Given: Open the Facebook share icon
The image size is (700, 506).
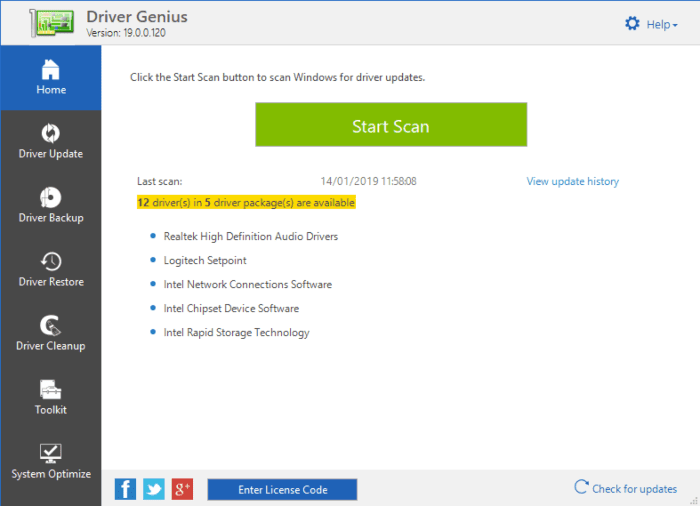Looking at the screenshot, I should point(125,489).
